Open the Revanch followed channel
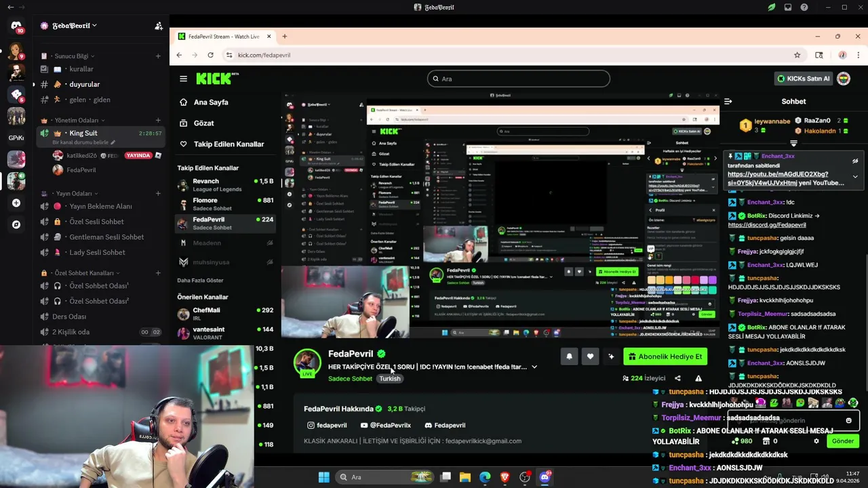The image size is (868, 488). click(225, 185)
